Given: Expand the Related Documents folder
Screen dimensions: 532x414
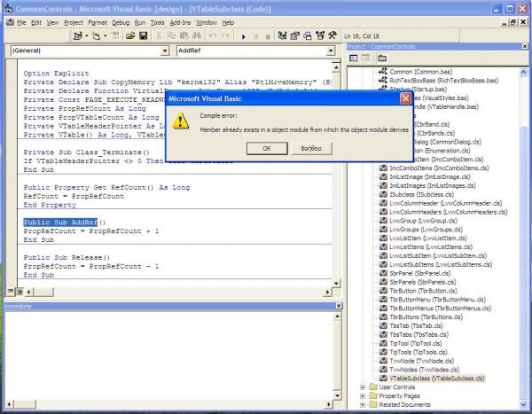Looking at the screenshot, I should point(363,405).
